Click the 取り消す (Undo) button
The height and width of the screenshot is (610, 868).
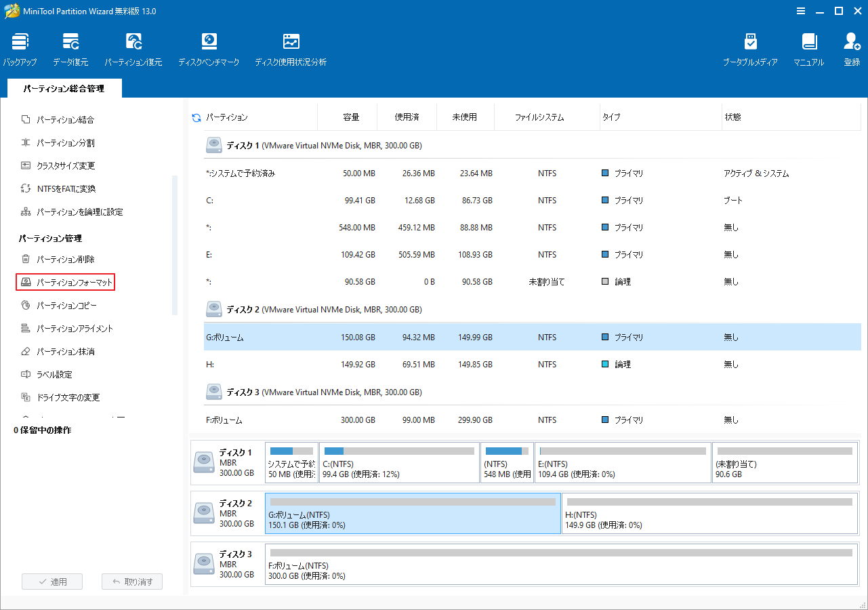(131, 581)
